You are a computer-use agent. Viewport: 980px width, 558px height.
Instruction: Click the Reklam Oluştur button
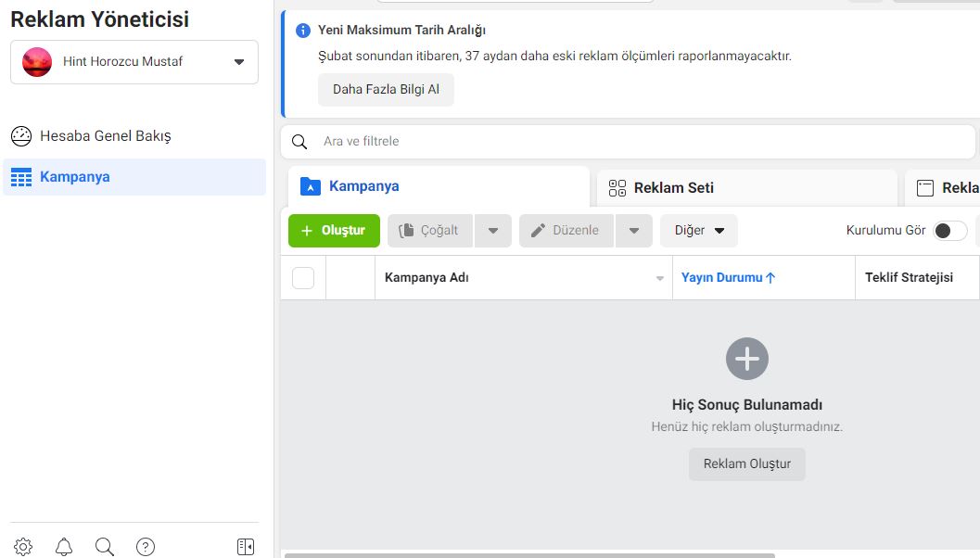click(x=747, y=464)
